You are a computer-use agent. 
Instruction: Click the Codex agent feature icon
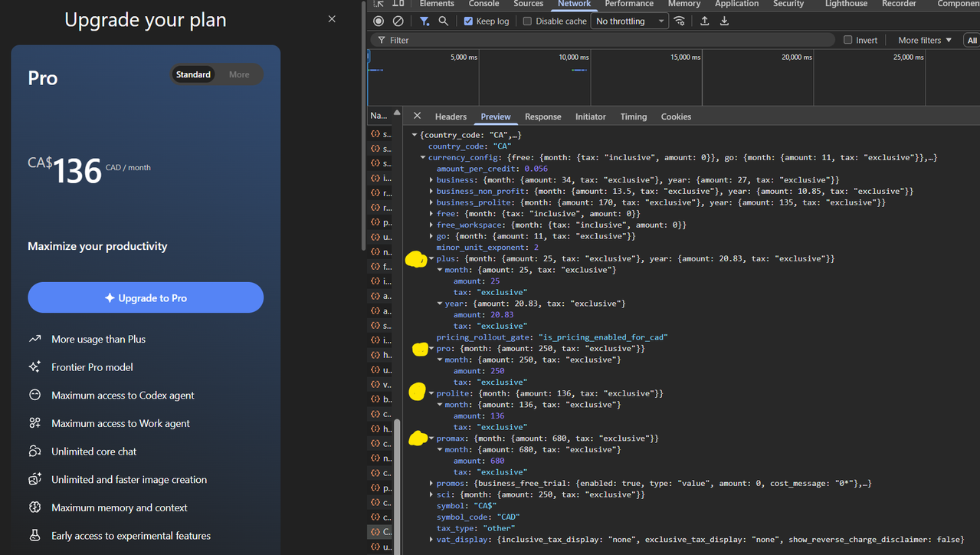pos(34,395)
